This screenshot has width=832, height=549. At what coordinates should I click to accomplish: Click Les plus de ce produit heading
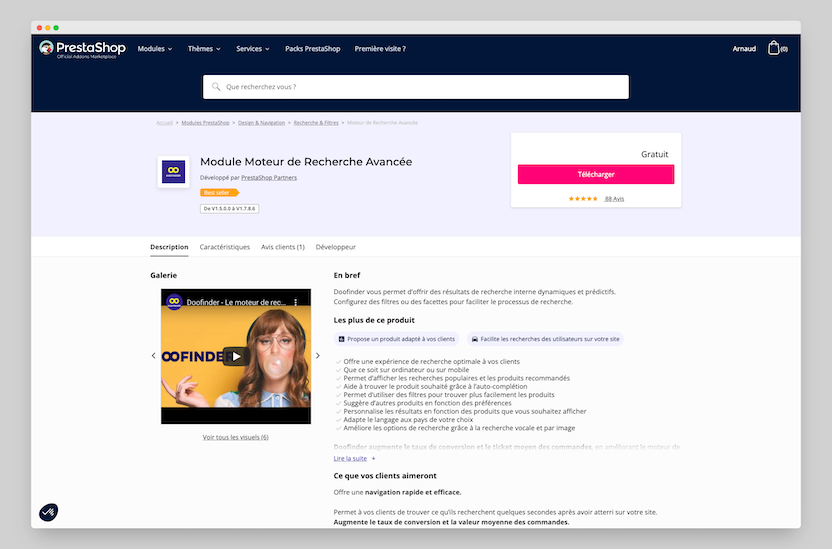click(374, 320)
